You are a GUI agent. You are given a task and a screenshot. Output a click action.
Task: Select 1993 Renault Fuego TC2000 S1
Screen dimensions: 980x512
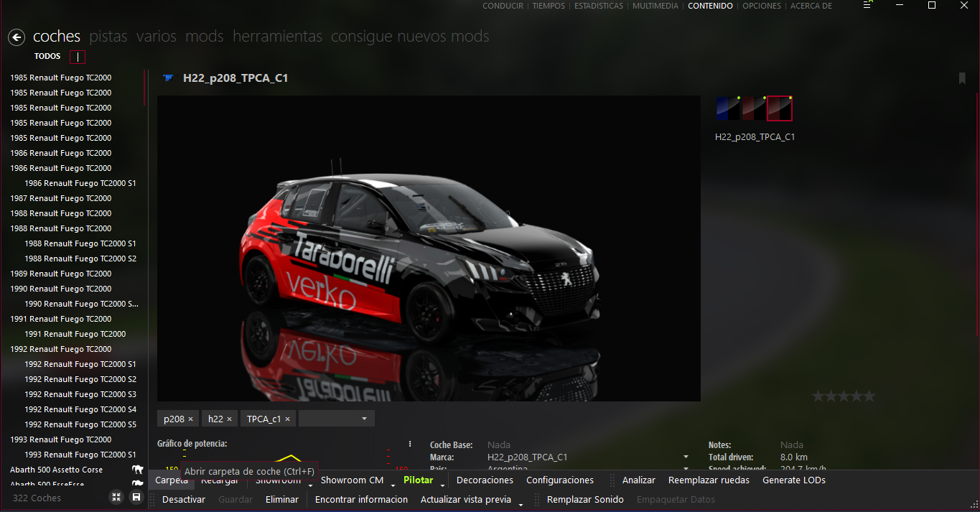80,455
